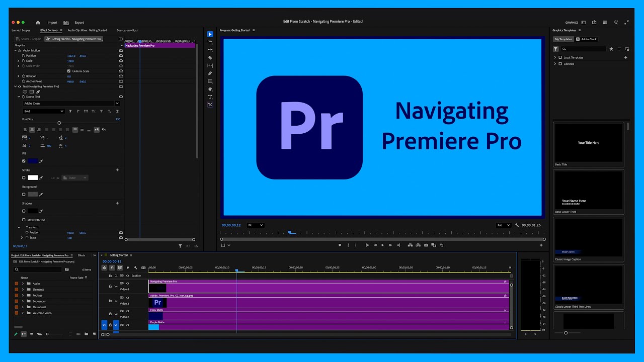The image size is (644, 362).
Task: Select the Slip tool
Action: (x=210, y=65)
